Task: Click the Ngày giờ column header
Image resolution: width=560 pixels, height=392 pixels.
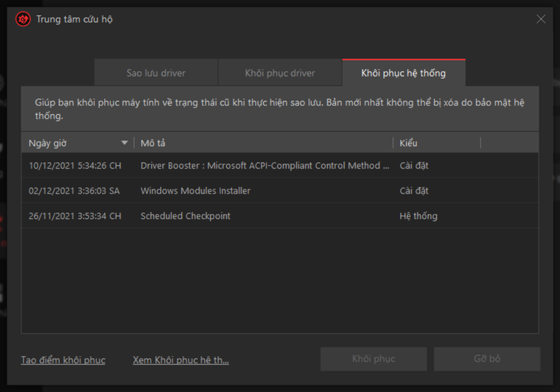Action: pos(78,143)
